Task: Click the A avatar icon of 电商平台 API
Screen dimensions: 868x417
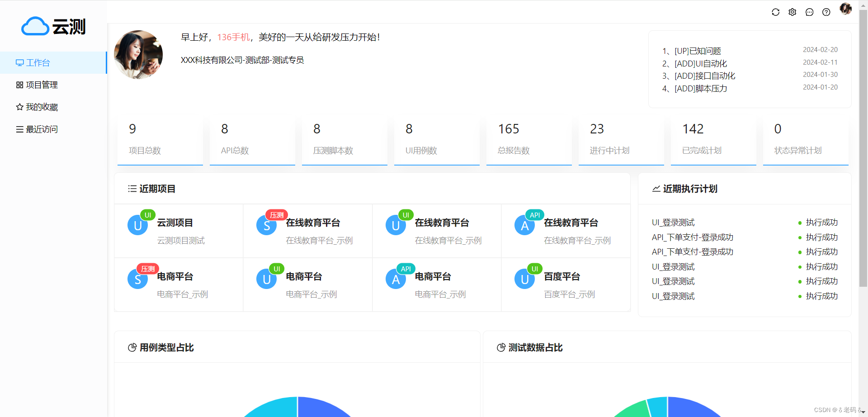Action: point(396,279)
